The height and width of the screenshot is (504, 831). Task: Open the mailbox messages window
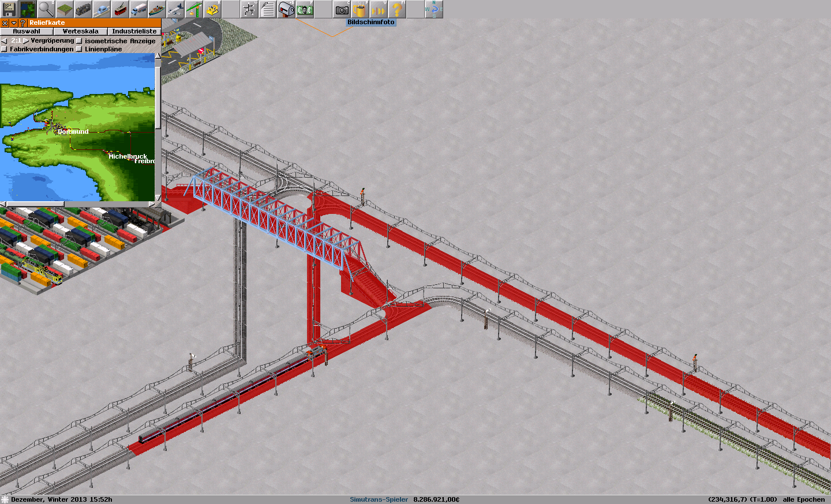286,9
